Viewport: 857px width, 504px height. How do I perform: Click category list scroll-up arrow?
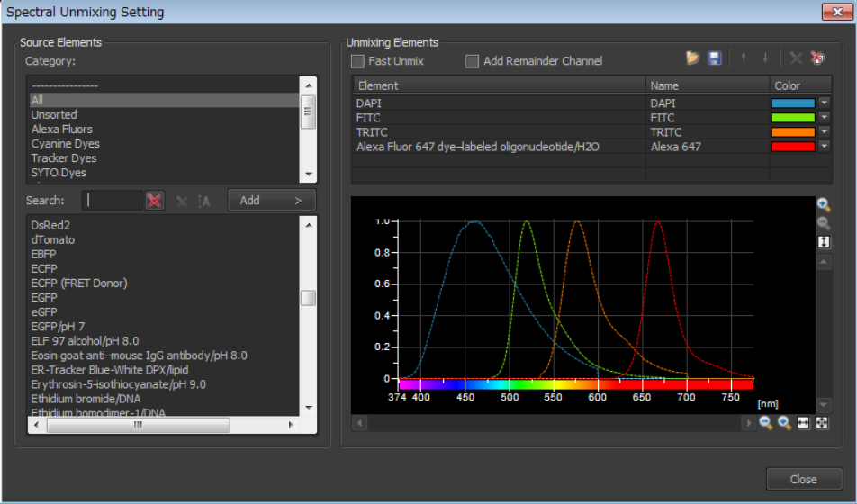(309, 85)
